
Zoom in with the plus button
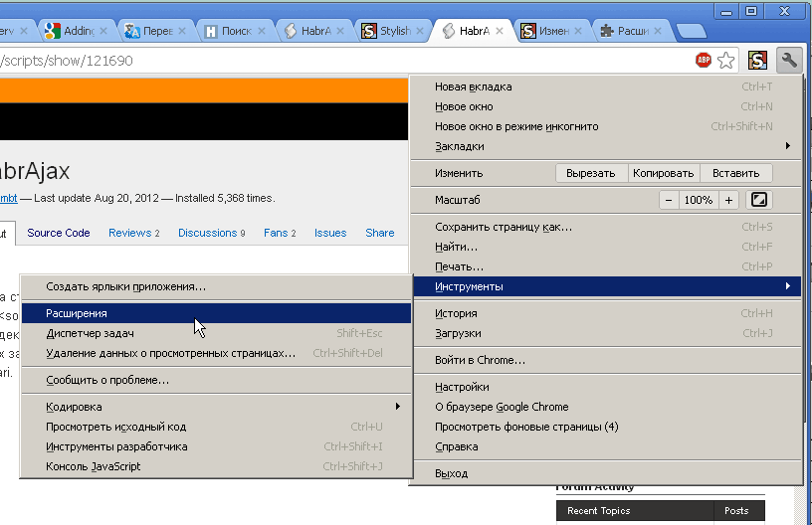pos(728,200)
